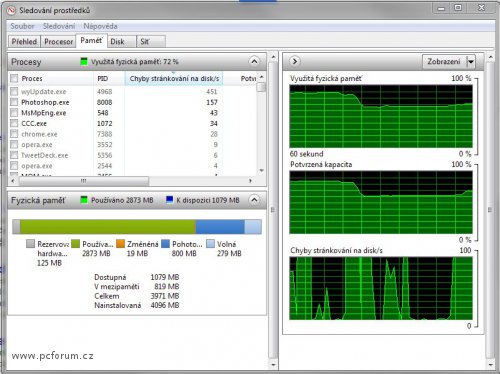This screenshot has height=374, width=500.
Task: Sort by Chyby stránkování na disk/s column
Action: (x=174, y=79)
